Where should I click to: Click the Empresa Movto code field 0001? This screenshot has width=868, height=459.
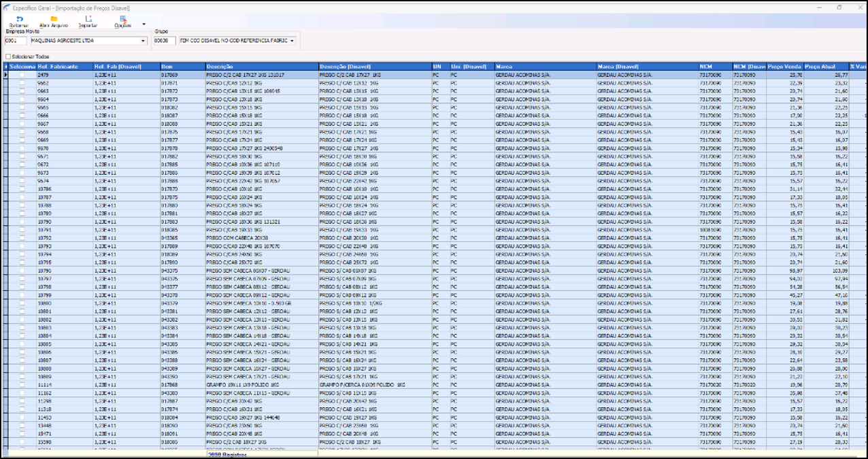[x=16, y=41]
